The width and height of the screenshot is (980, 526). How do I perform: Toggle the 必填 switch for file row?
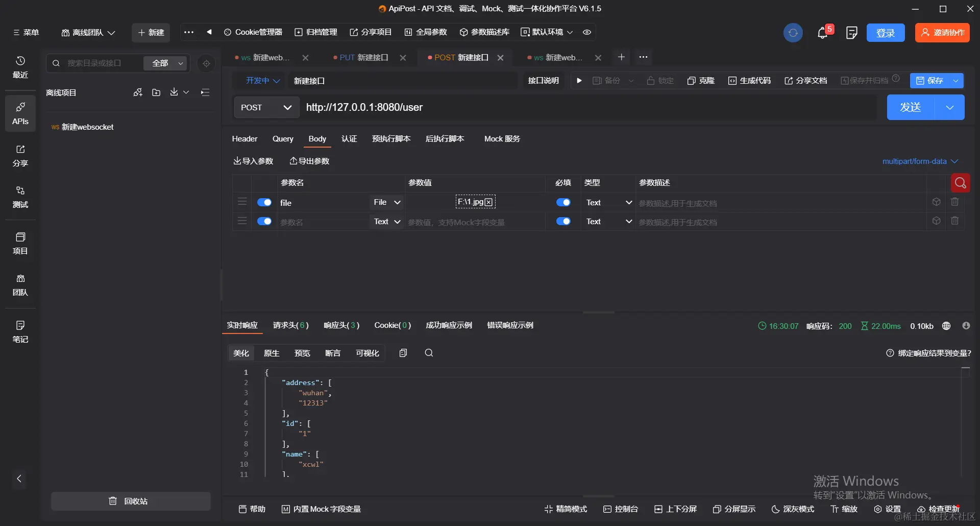click(563, 202)
